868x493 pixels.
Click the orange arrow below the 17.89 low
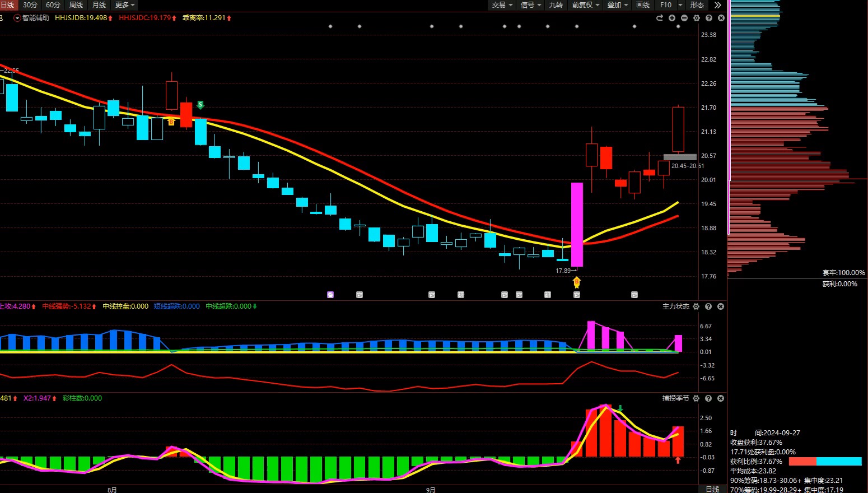(x=577, y=282)
